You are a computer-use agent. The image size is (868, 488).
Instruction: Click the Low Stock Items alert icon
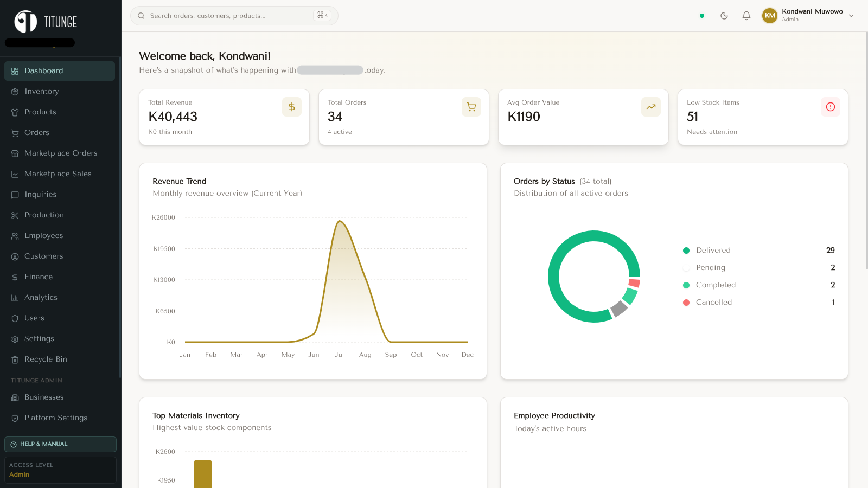pyautogui.click(x=831, y=107)
